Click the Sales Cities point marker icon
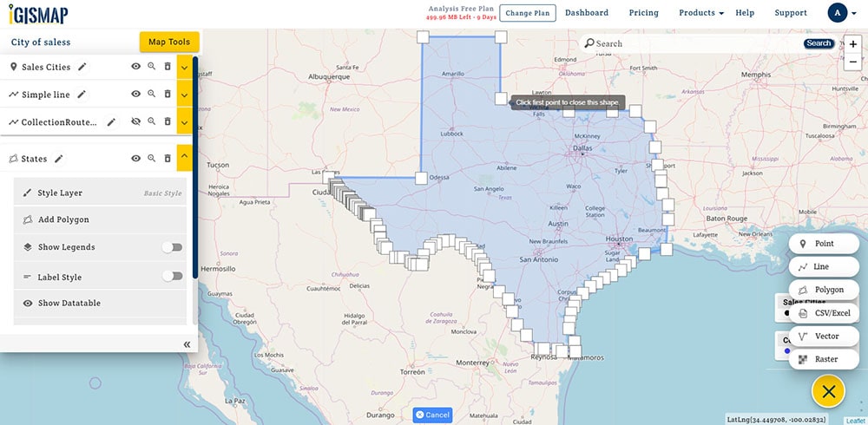 14,67
